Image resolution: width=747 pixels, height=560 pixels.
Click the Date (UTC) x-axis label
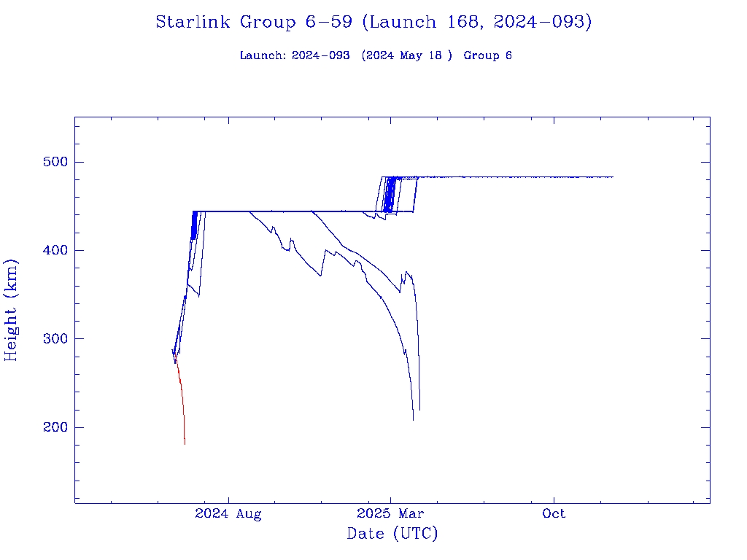click(392, 534)
